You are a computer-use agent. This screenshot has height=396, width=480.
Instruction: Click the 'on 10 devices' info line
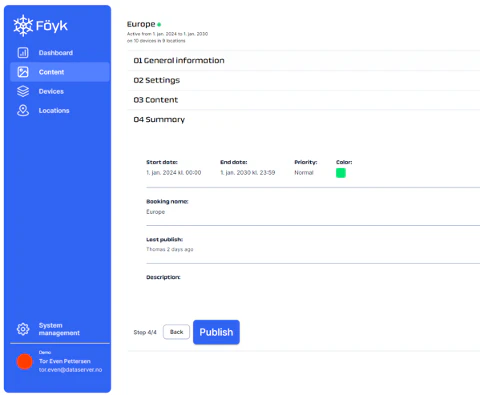(156, 41)
